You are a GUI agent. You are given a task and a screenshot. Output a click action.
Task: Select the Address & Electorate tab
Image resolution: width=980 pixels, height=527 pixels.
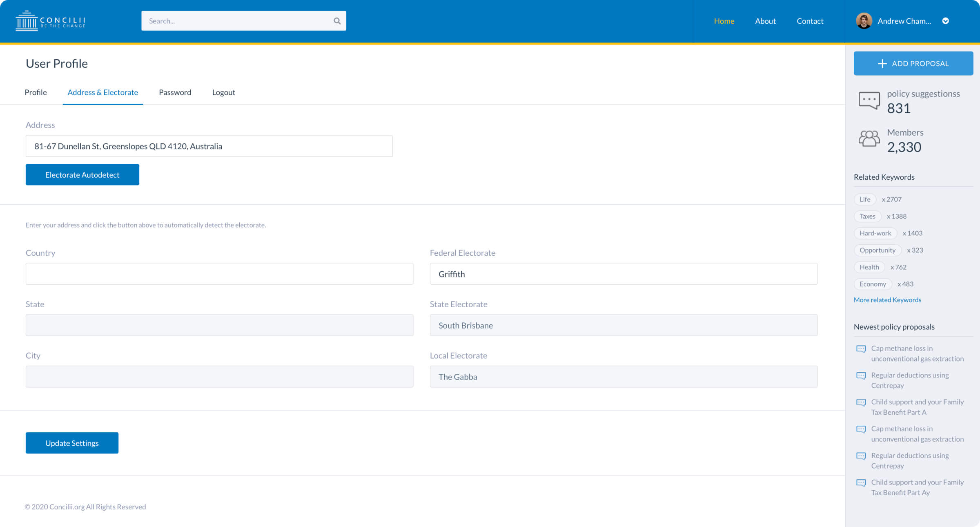pos(102,92)
